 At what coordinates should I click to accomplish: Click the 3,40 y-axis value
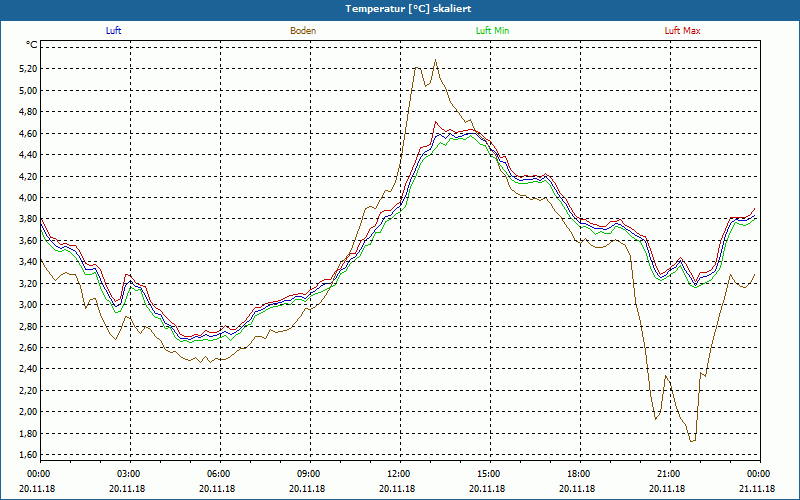point(29,262)
